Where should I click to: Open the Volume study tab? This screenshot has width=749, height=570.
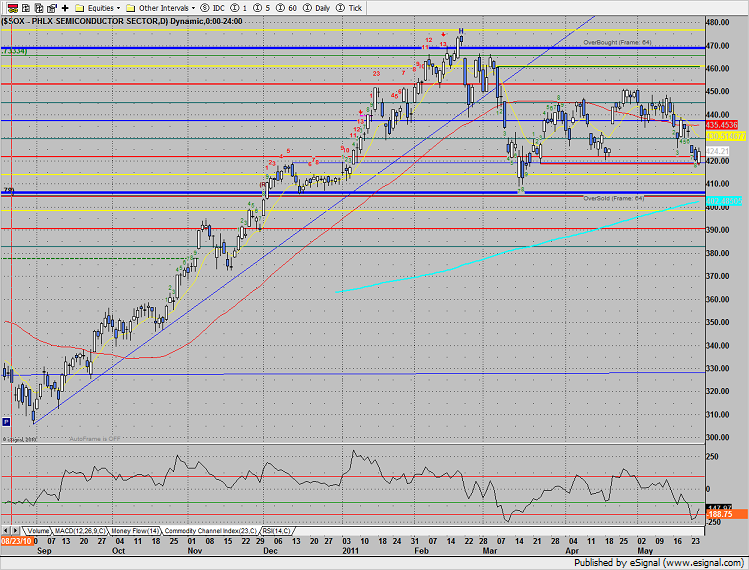coord(37,531)
